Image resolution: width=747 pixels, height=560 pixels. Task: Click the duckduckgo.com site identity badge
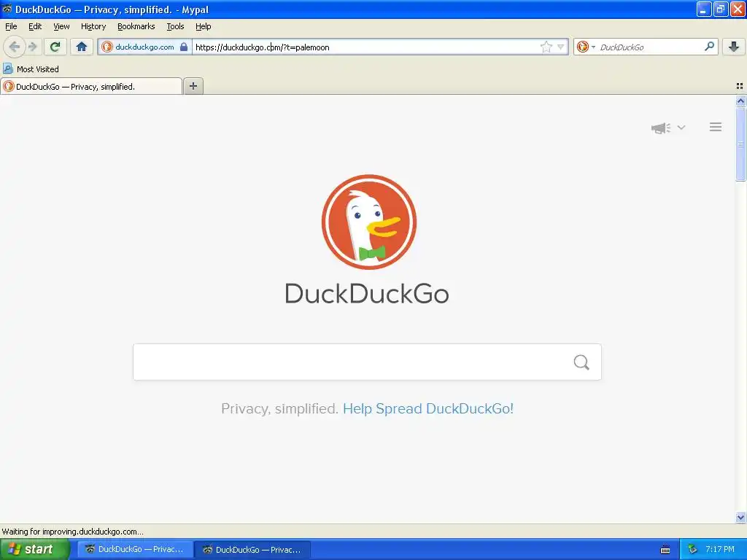coord(145,47)
